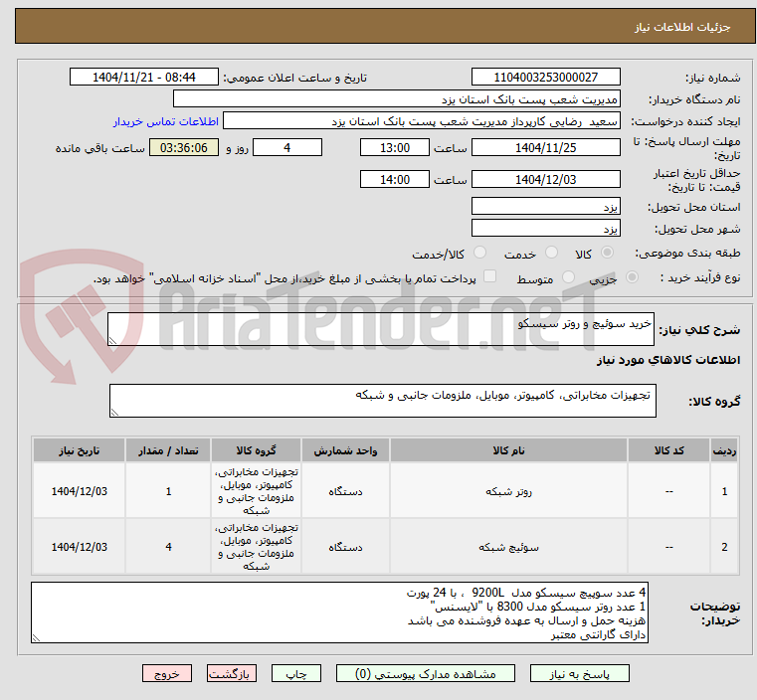Screen dimensions: 757x700
Task: Toggle the اسناد خزانه اسلامی payment checkbox
Action: coord(490,276)
